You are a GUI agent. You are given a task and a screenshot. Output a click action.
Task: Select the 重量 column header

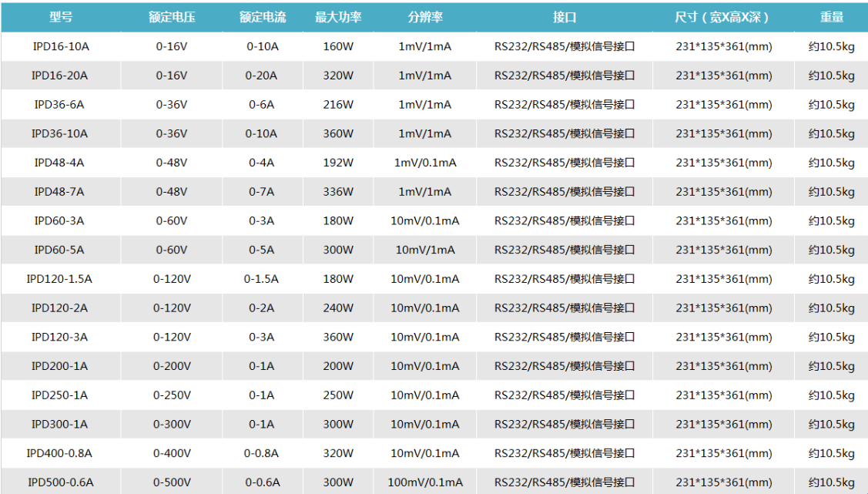click(831, 17)
